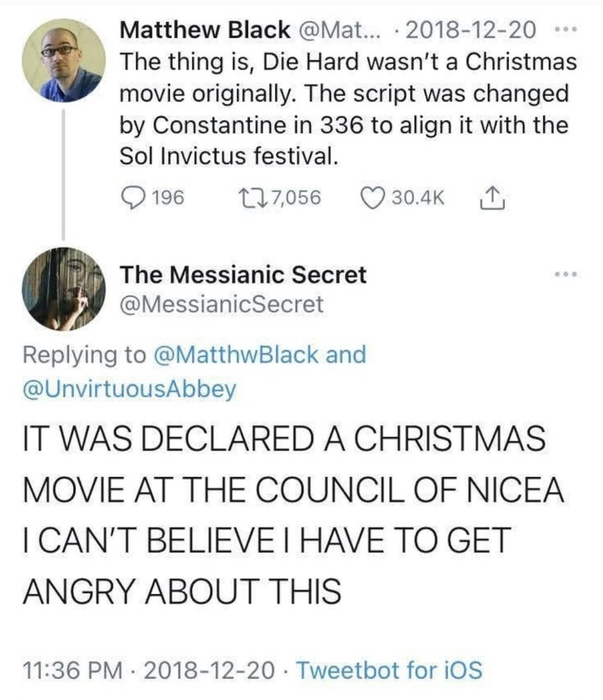The height and width of the screenshot is (700, 603).
Task: Click The Messianic Secret display name
Action: (x=243, y=275)
